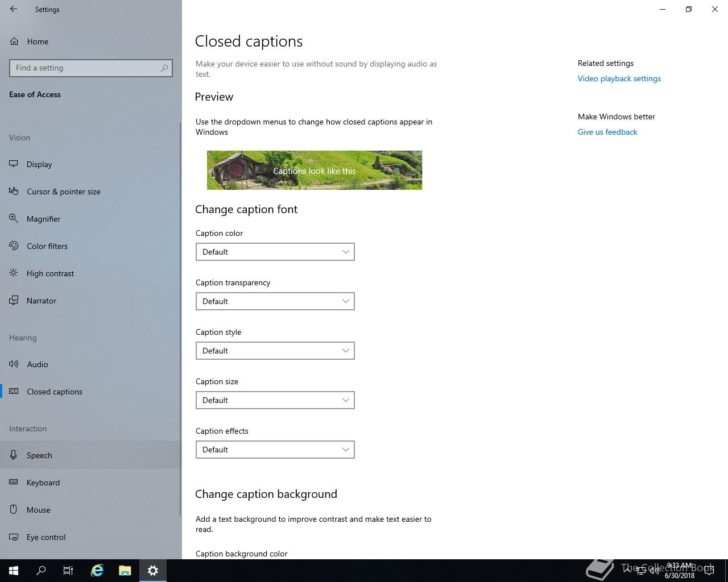The height and width of the screenshot is (582, 728).
Task: Click the Keyboard icon in sidebar
Action: point(14,483)
